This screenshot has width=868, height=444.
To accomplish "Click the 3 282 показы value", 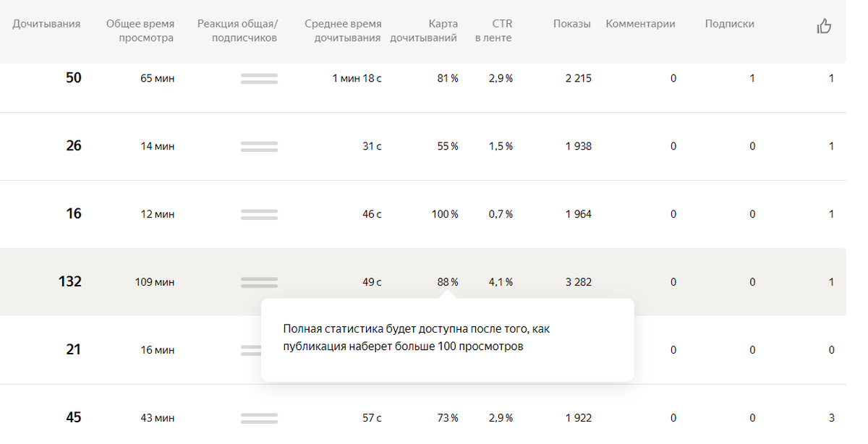I will [579, 282].
